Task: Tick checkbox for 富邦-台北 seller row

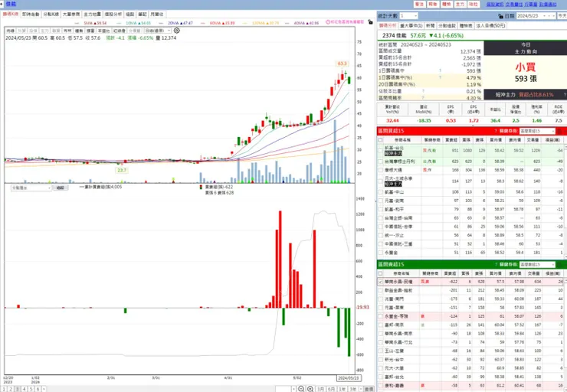Action: 380,377
